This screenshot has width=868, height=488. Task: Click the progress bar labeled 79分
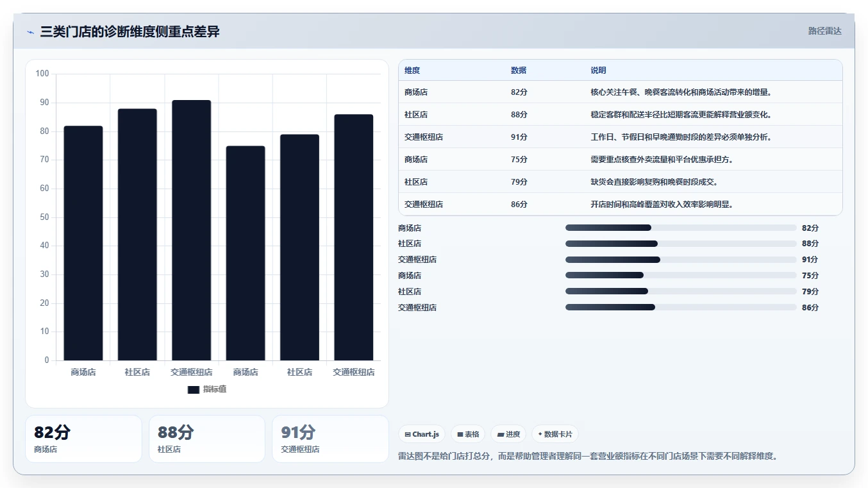tap(681, 291)
